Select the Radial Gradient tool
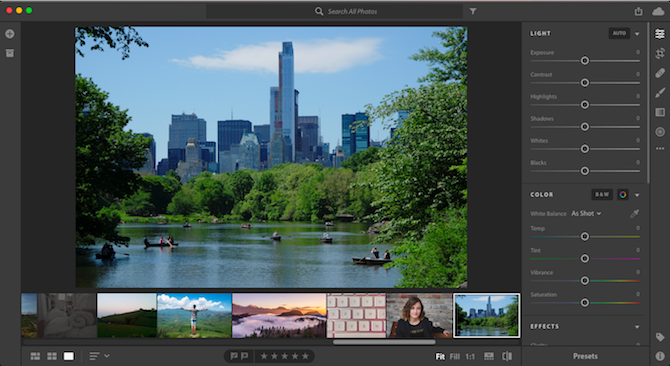This screenshot has width=670, height=366. [660, 132]
